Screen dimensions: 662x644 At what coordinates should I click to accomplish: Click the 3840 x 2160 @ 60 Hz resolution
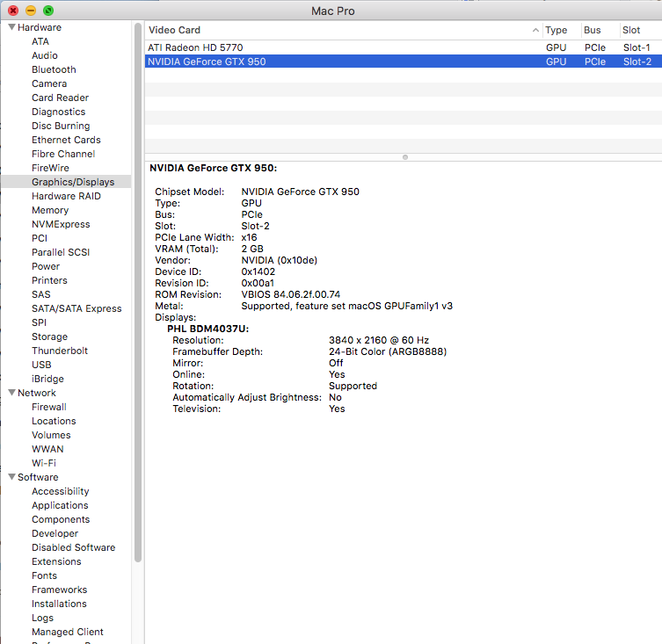point(379,340)
